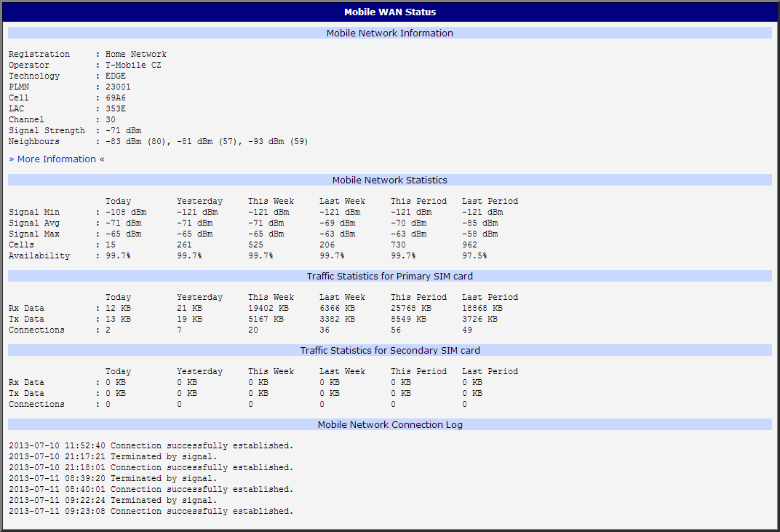Select log entry 2013-07-11 09:23:08 Connection established

point(151,512)
